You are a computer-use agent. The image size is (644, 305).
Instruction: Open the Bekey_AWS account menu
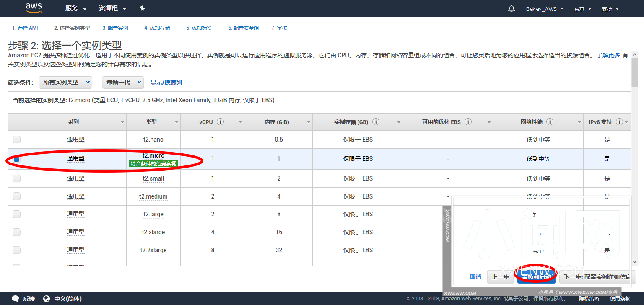coord(545,9)
